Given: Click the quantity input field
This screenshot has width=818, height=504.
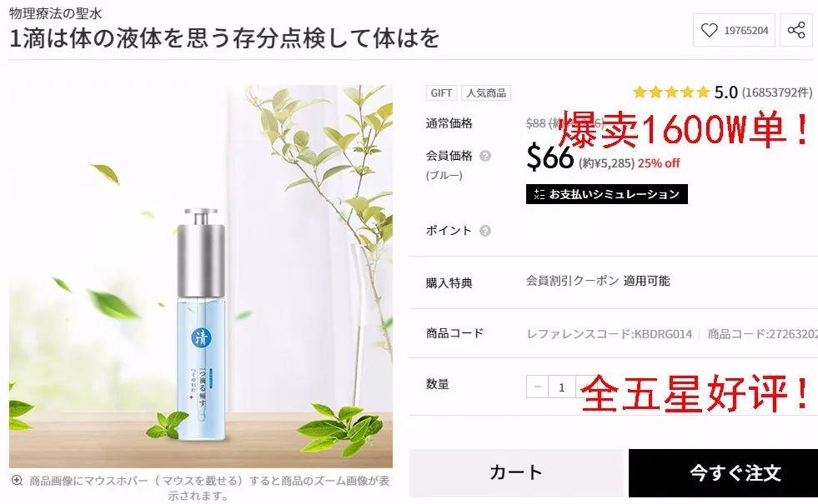Looking at the screenshot, I should (x=562, y=387).
